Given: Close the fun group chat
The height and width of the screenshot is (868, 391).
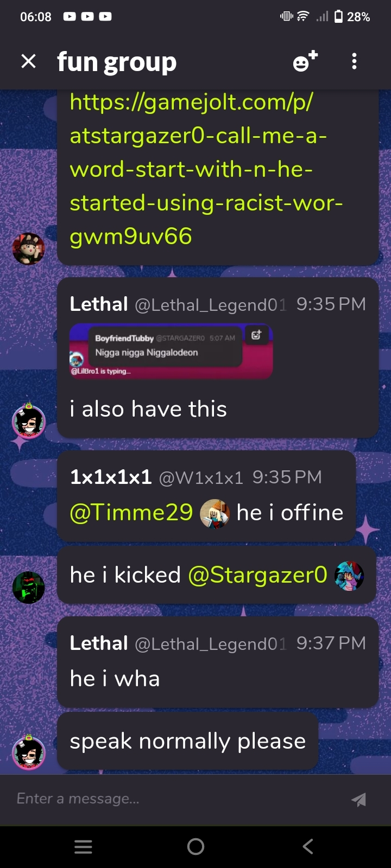Looking at the screenshot, I should [x=28, y=61].
